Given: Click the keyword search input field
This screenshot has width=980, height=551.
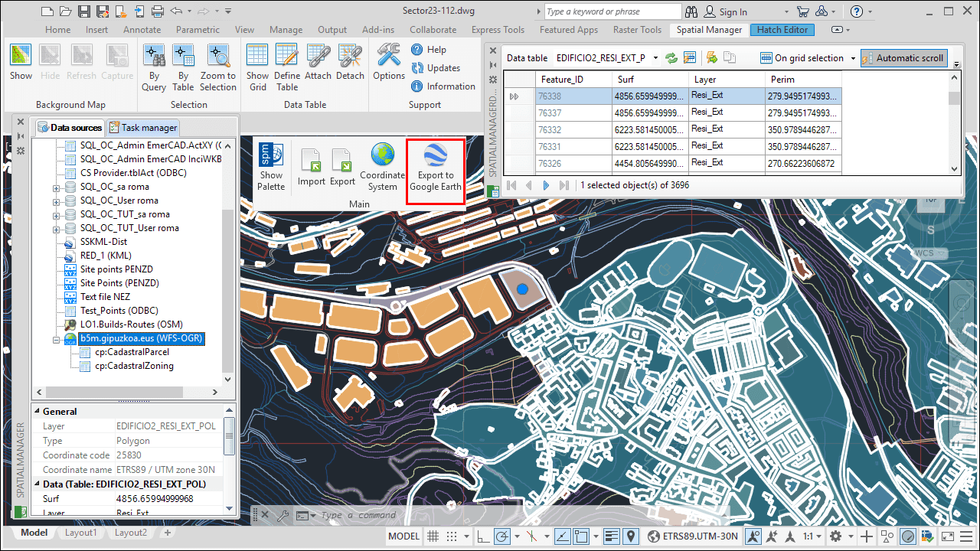Looking at the screenshot, I should pos(612,11).
